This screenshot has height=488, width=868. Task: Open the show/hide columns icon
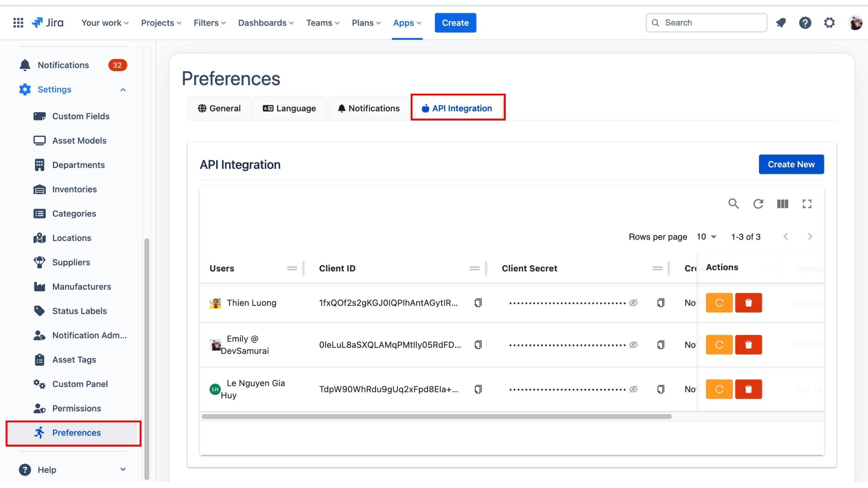(x=782, y=204)
